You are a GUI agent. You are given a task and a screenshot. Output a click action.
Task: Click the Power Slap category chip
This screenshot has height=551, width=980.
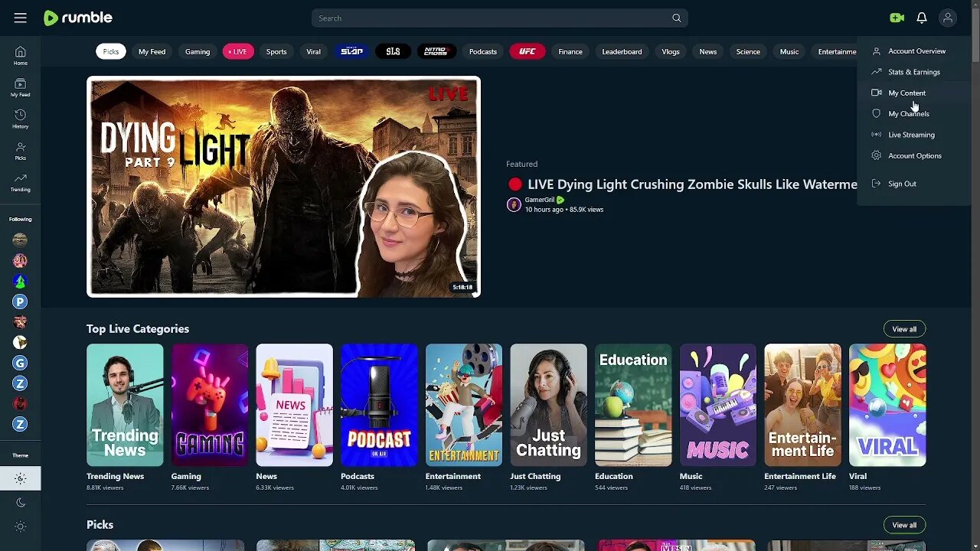(x=352, y=51)
